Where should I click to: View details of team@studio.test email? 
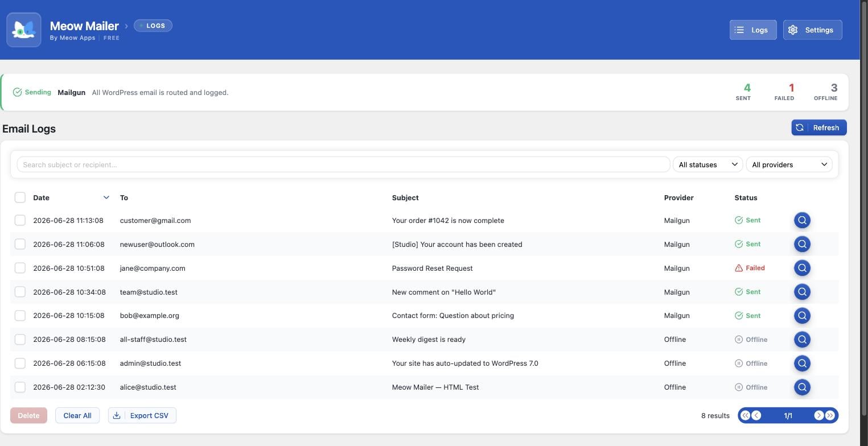click(802, 292)
